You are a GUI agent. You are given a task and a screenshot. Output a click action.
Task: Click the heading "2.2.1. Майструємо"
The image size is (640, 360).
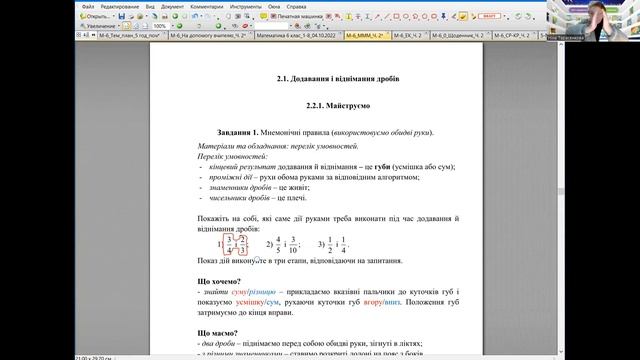pos(338,106)
